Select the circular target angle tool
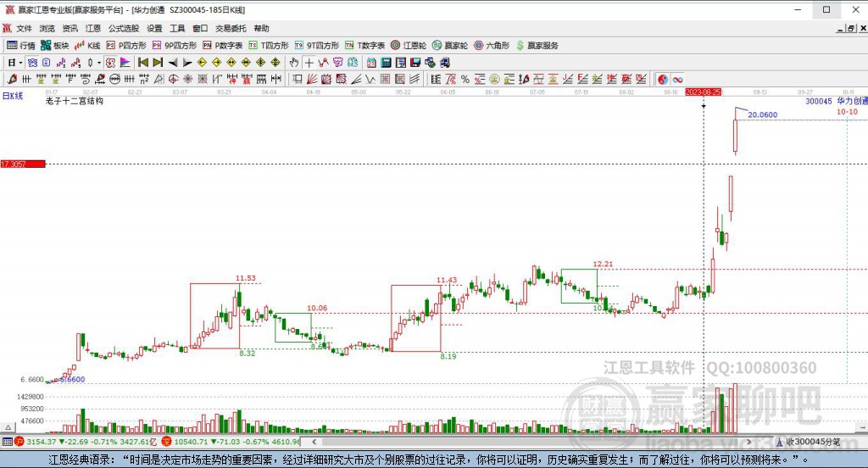Image resolution: width=868 pixels, height=468 pixels. [x=173, y=79]
